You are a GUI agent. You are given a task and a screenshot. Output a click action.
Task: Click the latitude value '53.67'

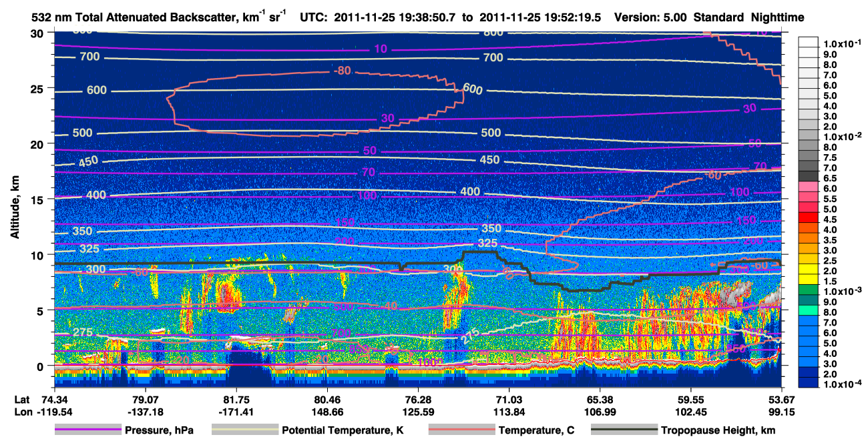tap(782, 400)
